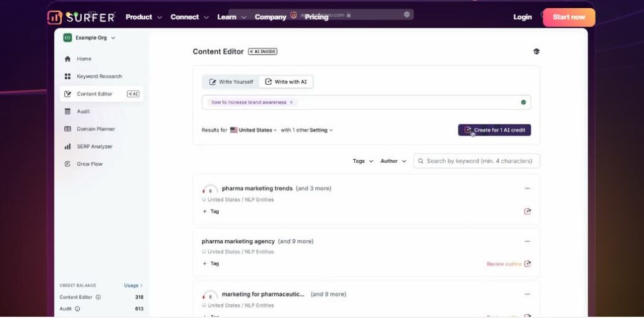Open more options for pharma marketing agency
This screenshot has height=318, width=644.
[528, 242]
